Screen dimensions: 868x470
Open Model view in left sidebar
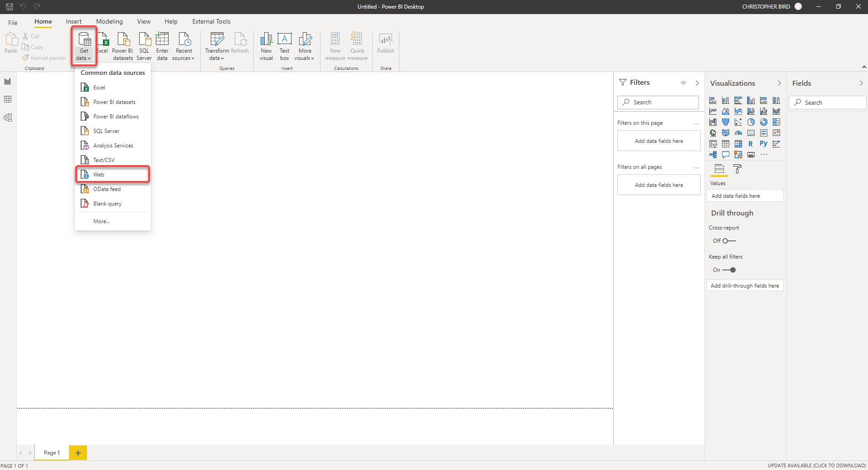click(8, 117)
